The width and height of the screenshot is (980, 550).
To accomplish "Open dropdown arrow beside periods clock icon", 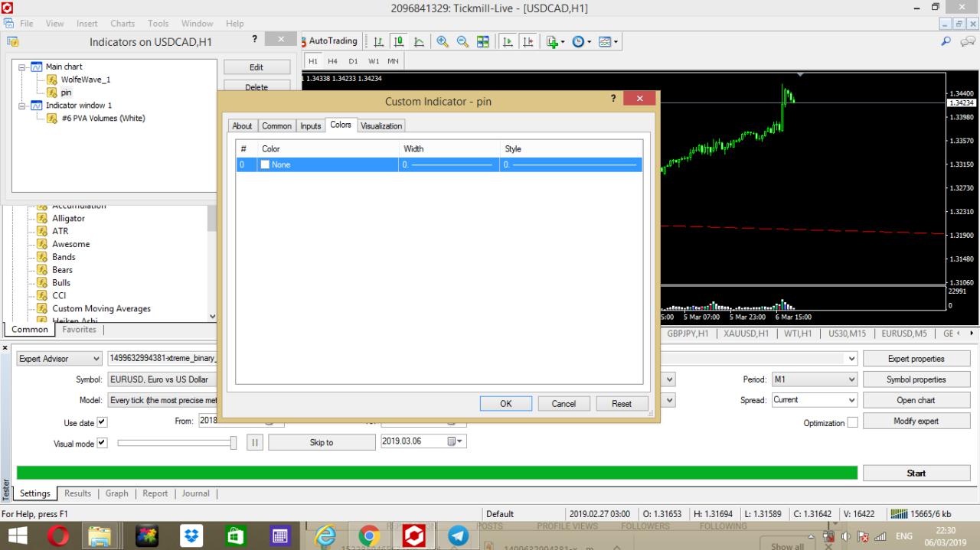I will click(590, 41).
